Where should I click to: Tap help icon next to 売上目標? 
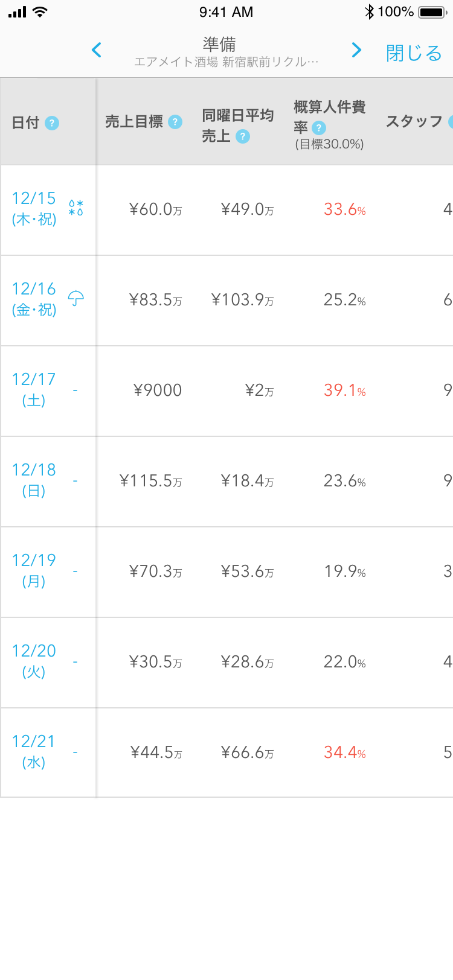tap(175, 122)
